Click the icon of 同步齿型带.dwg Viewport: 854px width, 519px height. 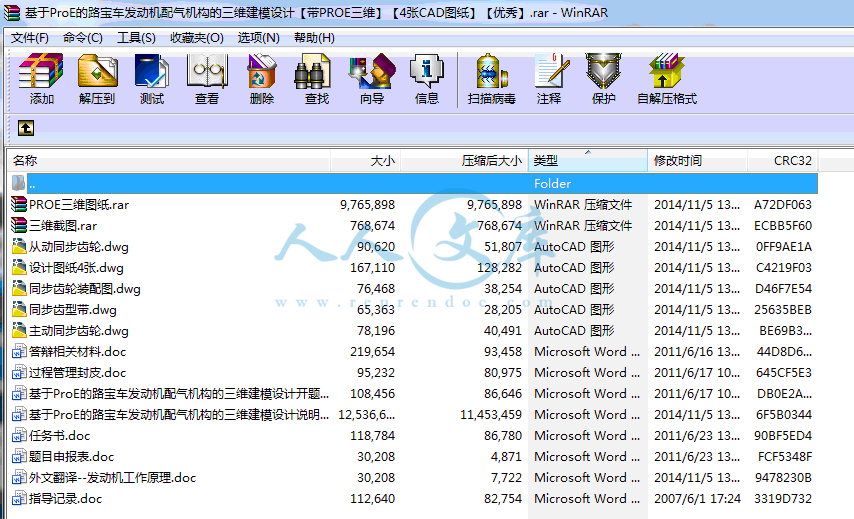click(19, 310)
